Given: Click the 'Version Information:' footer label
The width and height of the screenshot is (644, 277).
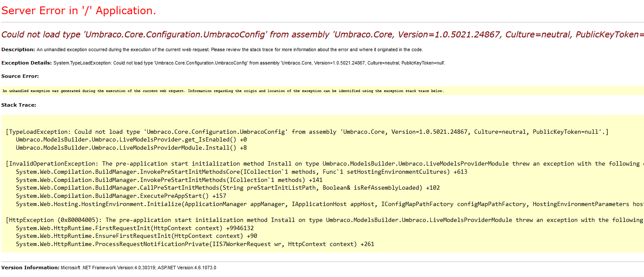Looking at the screenshot, I should pyautogui.click(x=30, y=268).
